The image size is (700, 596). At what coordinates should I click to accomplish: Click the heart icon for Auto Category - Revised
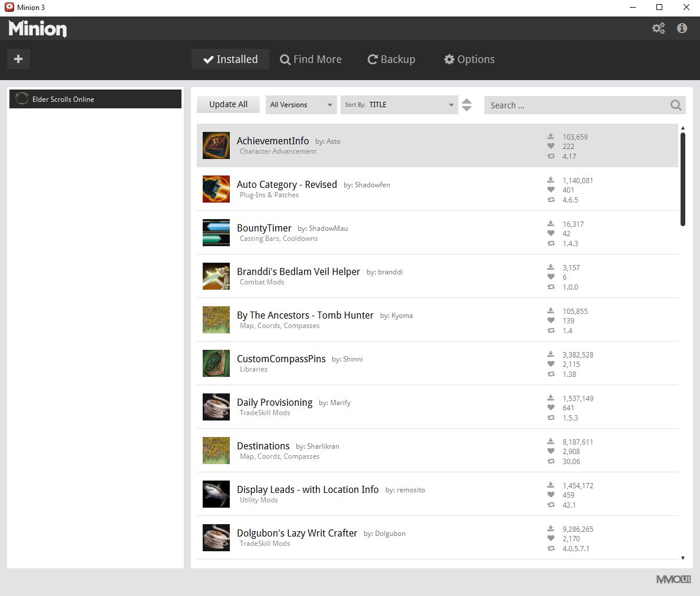[x=551, y=190]
